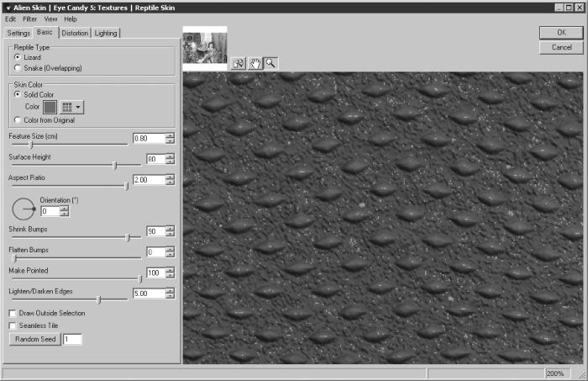Image resolution: width=588 pixels, height=381 pixels.
Task: Click the Random Seed button
Action: 35,339
